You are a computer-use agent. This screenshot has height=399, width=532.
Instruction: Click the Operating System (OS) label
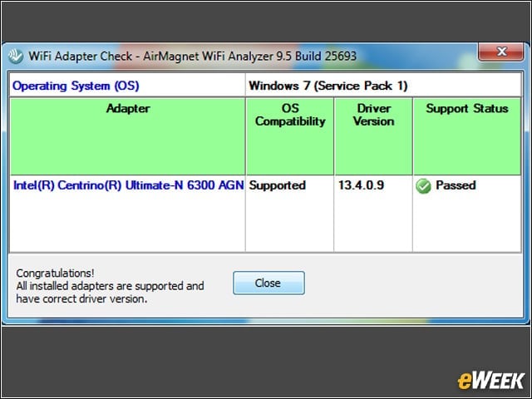point(76,86)
